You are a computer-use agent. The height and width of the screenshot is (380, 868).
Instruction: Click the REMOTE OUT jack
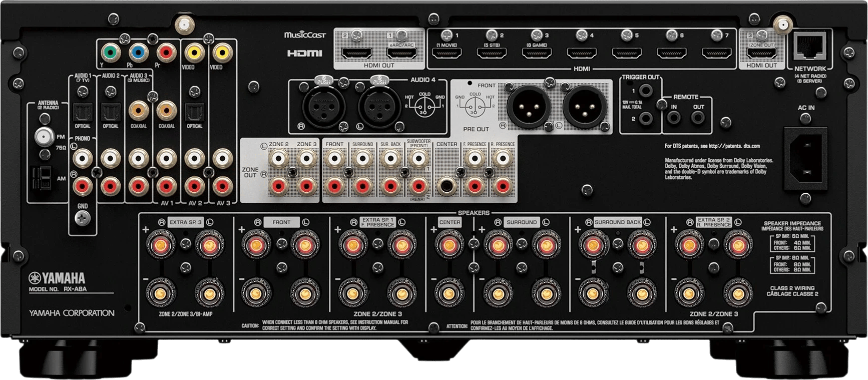[698, 118]
